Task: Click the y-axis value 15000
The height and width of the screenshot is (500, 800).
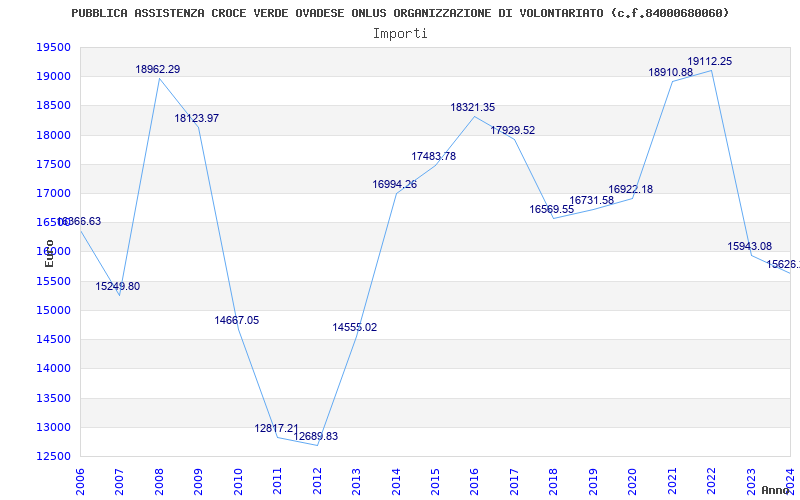Action: [53, 310]
